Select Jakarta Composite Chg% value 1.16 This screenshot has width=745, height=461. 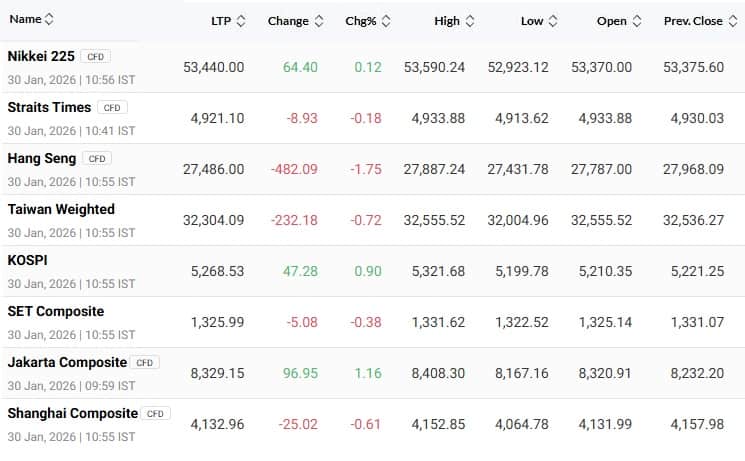[368, 373]
